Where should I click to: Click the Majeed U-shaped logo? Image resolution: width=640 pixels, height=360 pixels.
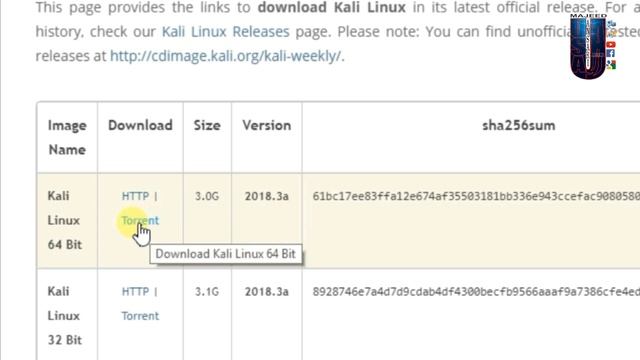[x=588, y=47]
